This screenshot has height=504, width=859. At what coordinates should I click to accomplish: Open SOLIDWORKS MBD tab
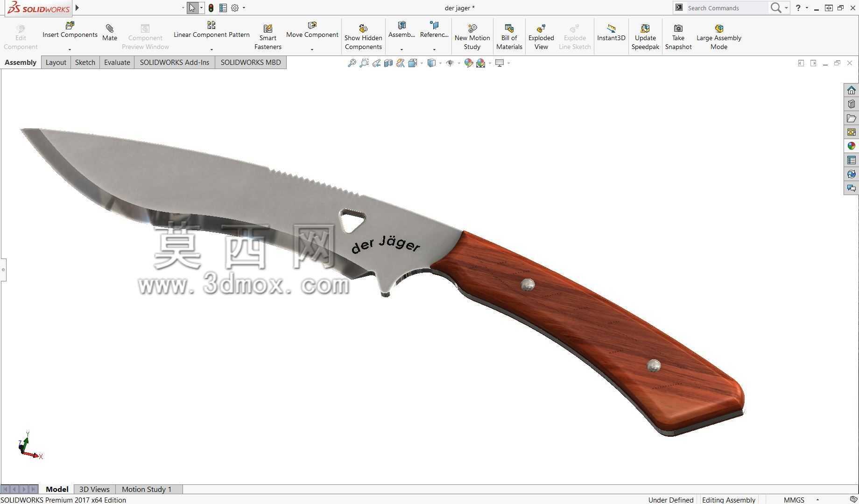click(x=251, y=63)
